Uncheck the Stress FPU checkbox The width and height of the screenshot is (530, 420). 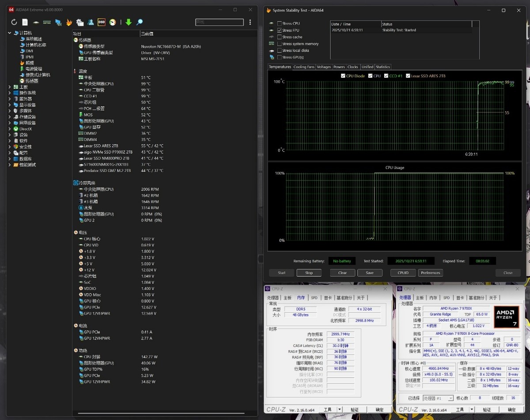point(279,30)
